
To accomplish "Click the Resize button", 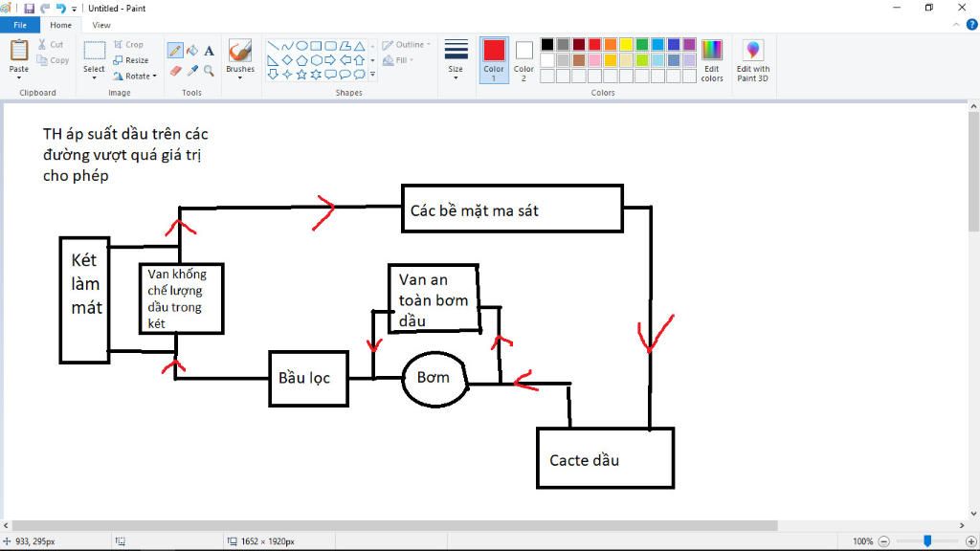I will [131, 60].
